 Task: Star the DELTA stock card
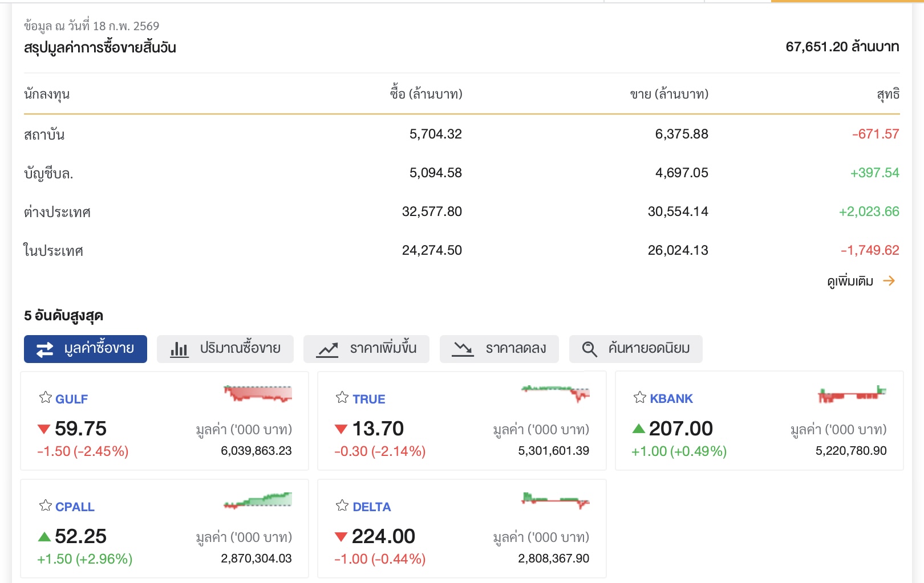[x=342, y=505]
